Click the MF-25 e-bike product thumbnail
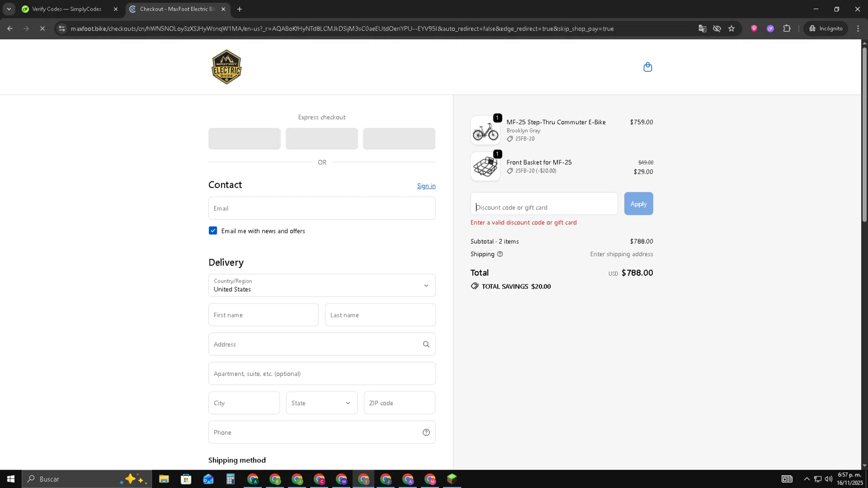Image resolution: width=868 pixels, height=488 pixels. click(486, 130)
